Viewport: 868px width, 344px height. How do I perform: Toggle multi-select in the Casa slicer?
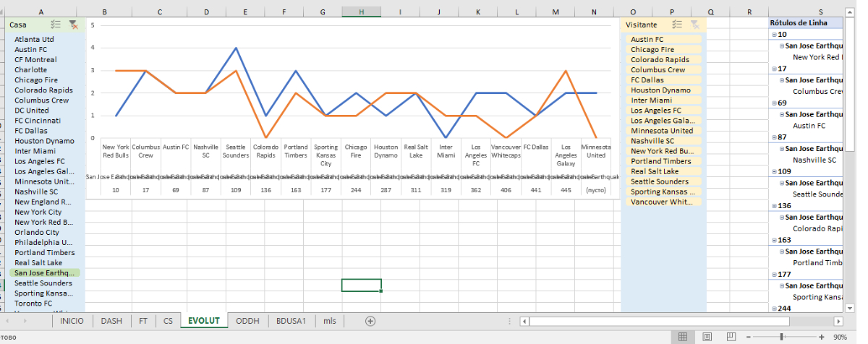pyautogui.click(x=56, y=25)
